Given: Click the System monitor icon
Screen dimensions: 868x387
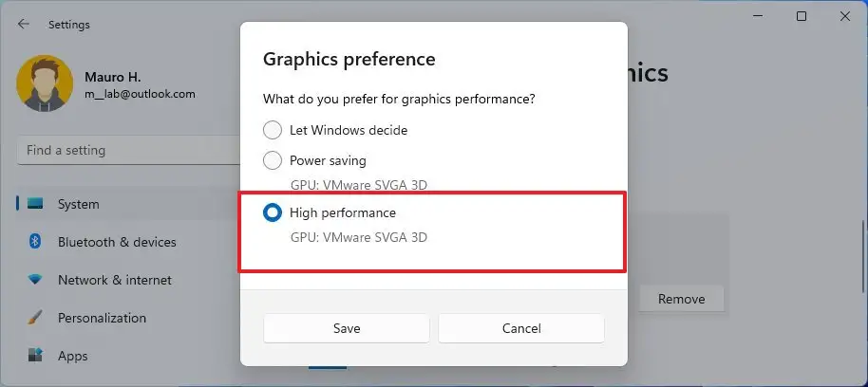Looking at the screenshot, I should pos(35,204).
